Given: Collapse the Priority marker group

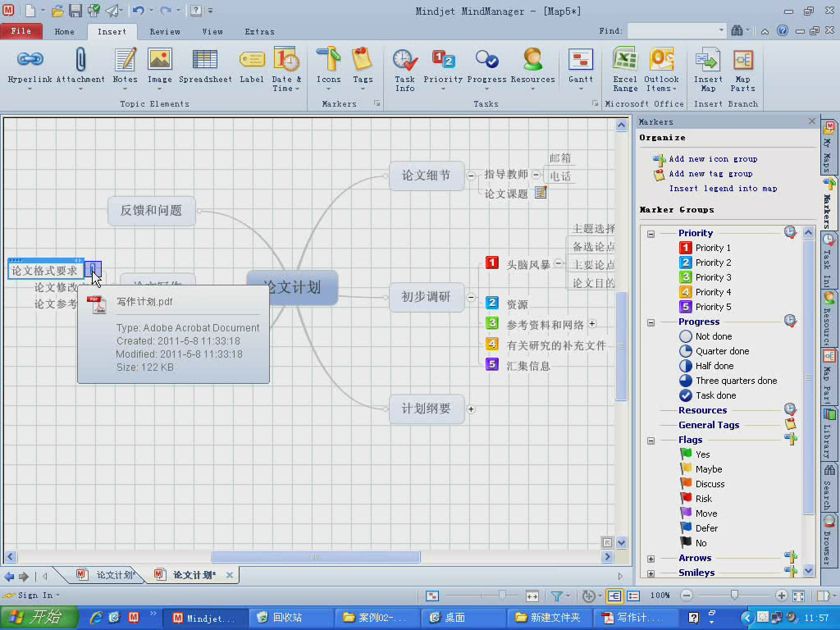Looking at the screenshot, I should point(651,234).
